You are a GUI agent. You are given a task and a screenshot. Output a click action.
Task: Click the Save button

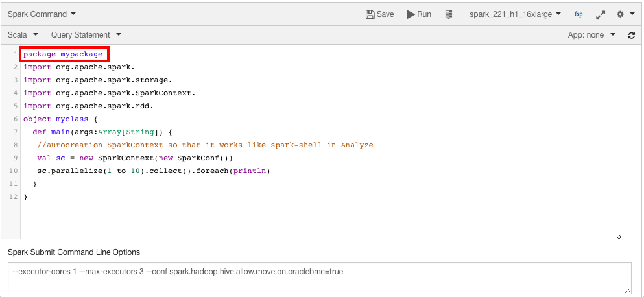click(379, 14)
